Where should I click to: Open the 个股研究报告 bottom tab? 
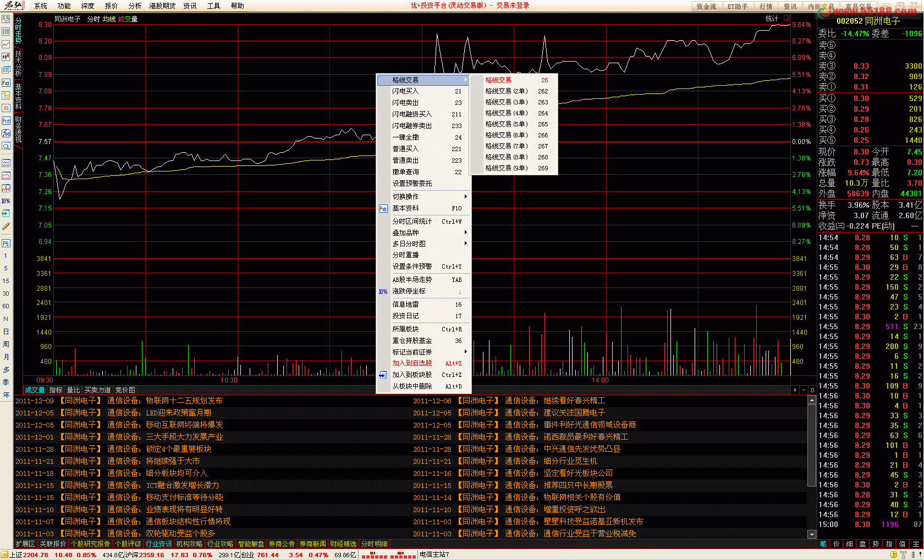[90, 544]
